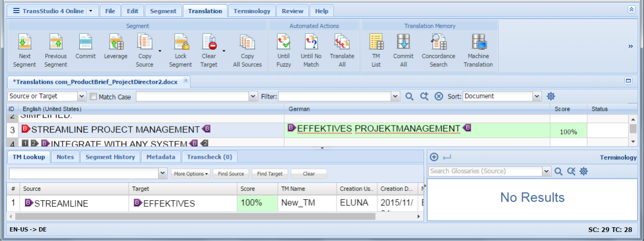Open the Filter dropdown arrow
The image size is (644, 241).
coord(395,96)
